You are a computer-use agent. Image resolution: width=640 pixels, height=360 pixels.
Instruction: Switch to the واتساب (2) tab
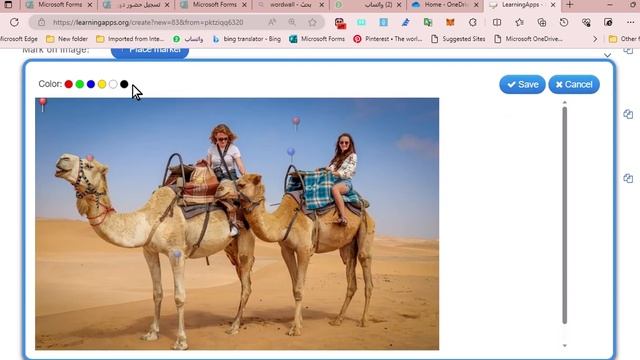pyautogui.click(x=367, y=5)
